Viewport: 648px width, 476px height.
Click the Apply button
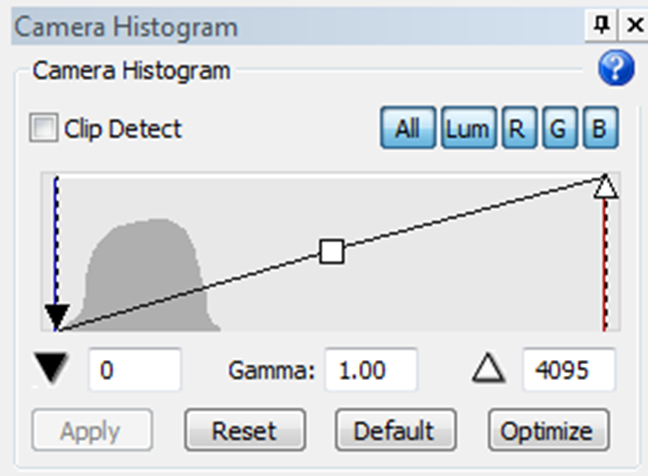(x=91, y=431)
